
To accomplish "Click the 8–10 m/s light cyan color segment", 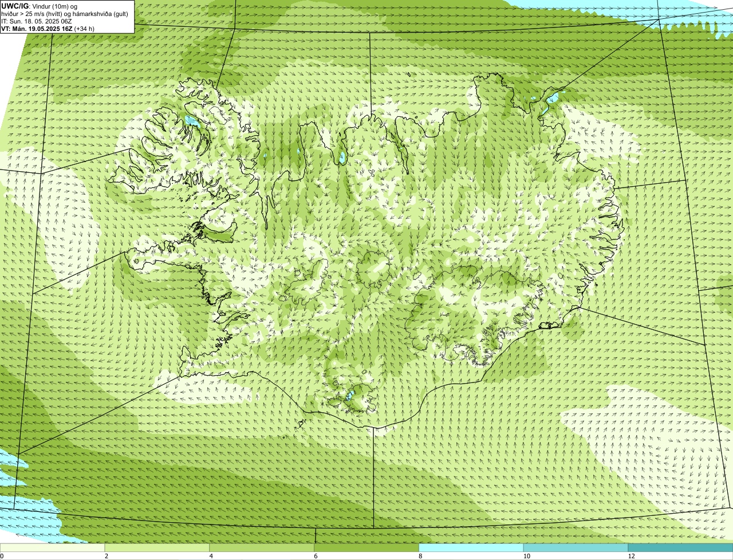I will (x=471, y=548).
